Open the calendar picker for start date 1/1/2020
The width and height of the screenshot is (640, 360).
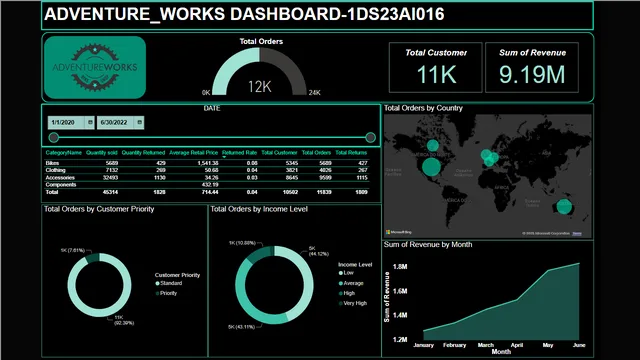point(90,122)
